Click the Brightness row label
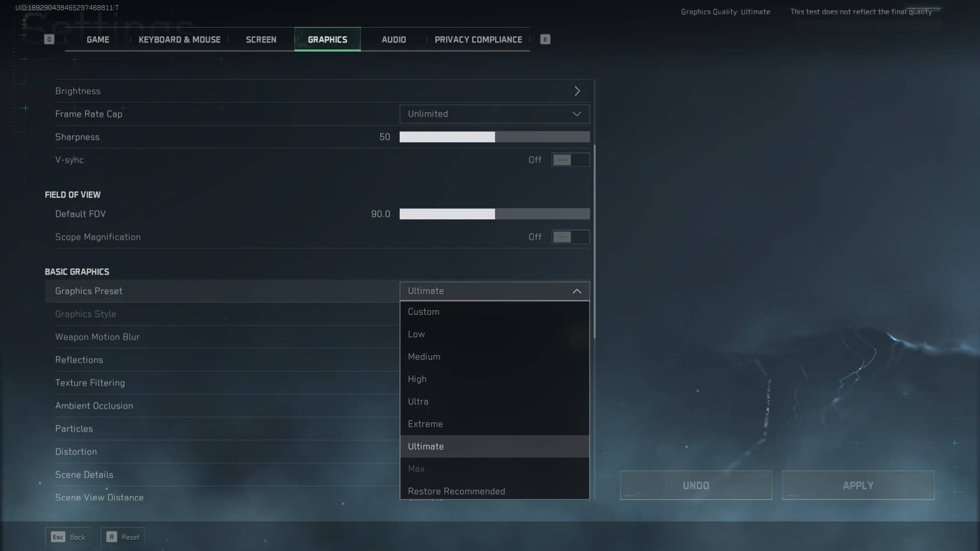980x551 pixels. [78, 91]
